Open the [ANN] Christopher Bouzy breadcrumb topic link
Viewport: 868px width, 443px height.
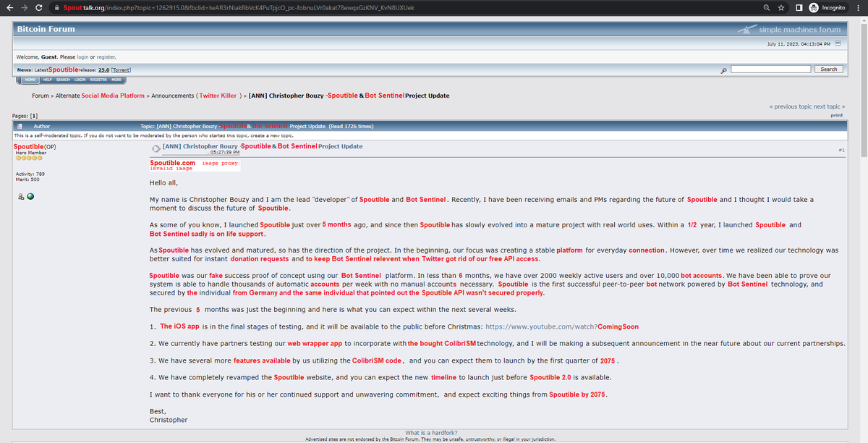(x=349, y=96)
